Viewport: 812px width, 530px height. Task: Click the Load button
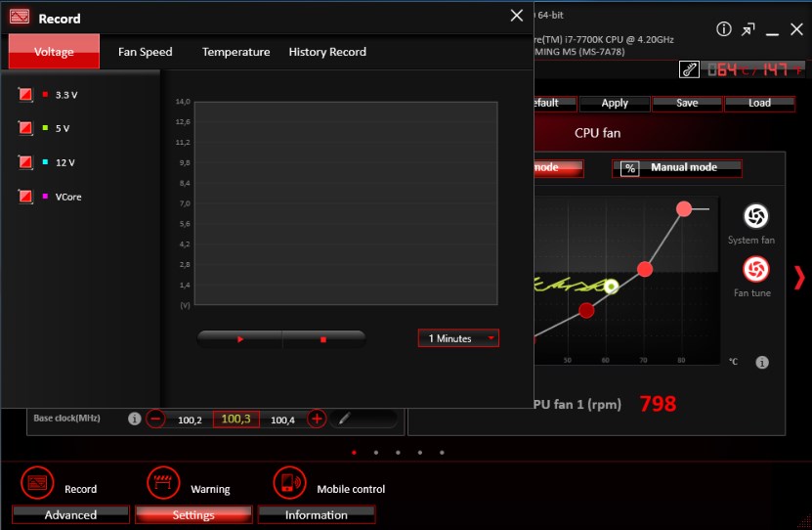point(759,103)
